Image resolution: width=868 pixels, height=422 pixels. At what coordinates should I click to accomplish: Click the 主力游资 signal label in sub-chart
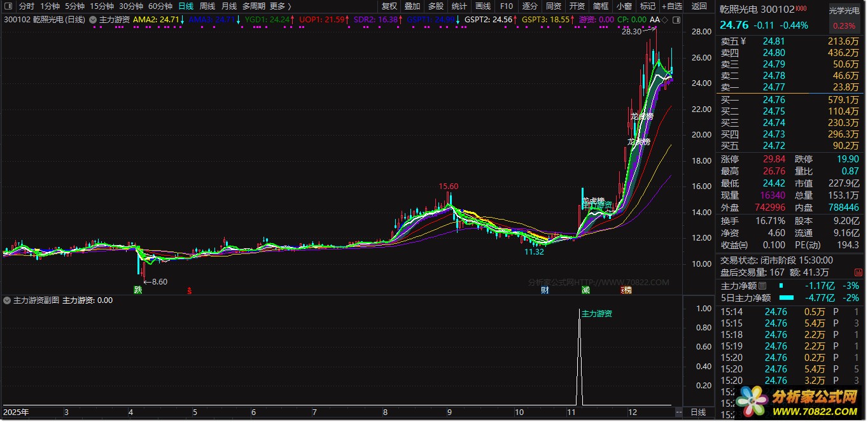597,313
